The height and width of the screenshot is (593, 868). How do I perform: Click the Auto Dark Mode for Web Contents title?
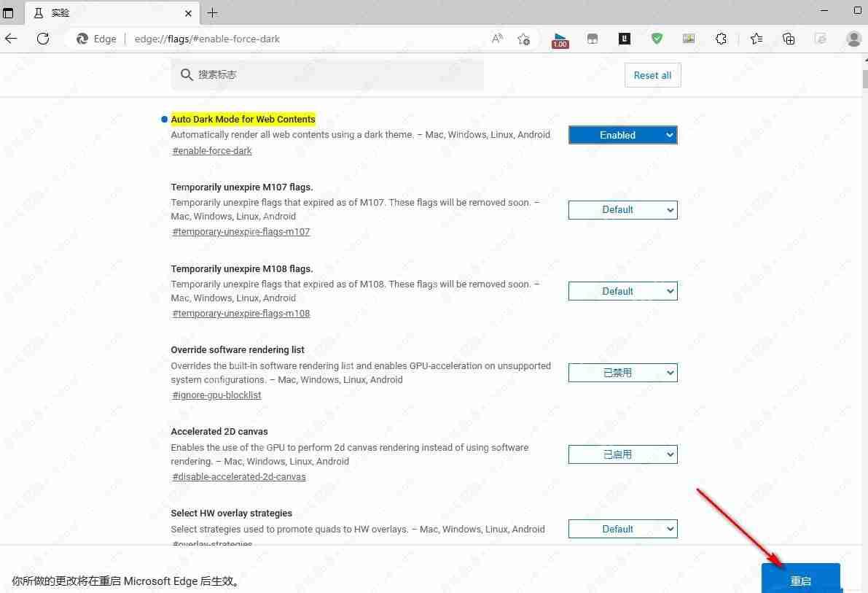pyautogui.click(x=243, y=119)
